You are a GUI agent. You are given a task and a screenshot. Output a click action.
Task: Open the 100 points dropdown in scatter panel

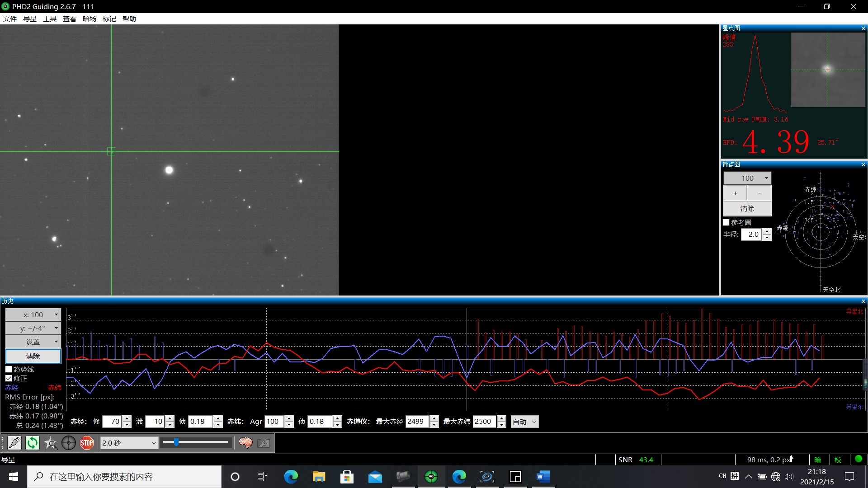(x=747, y=178)
